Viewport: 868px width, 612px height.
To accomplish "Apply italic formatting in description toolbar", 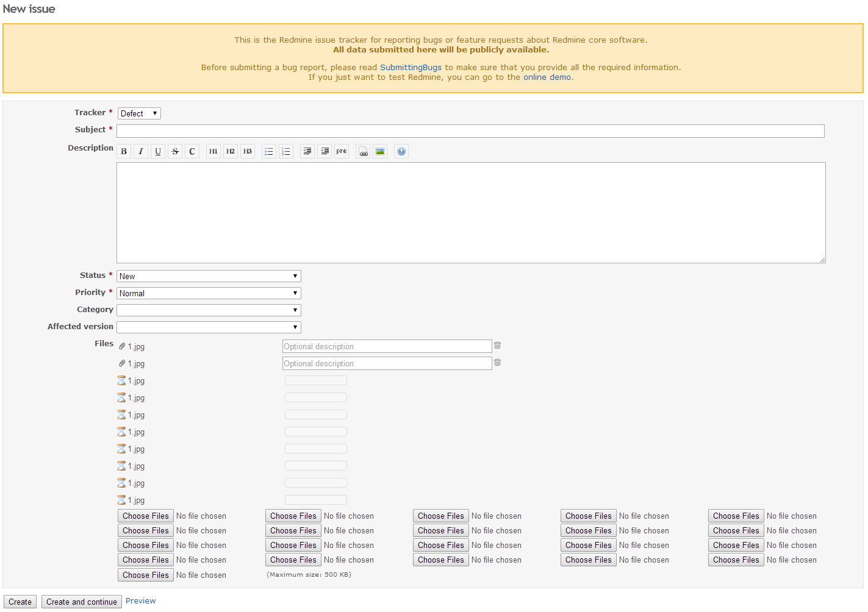I will [x=141, y=151].
